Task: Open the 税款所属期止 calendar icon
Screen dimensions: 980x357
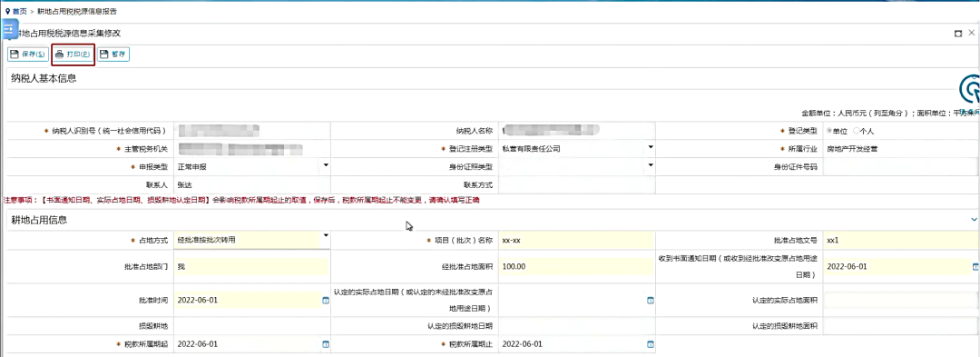Action: click(x=650, y=344)
